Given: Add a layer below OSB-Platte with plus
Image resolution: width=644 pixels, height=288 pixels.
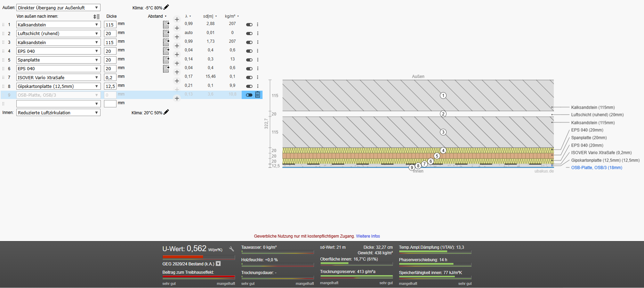Looking at the screenshot, I should click(x=177, y=98).
